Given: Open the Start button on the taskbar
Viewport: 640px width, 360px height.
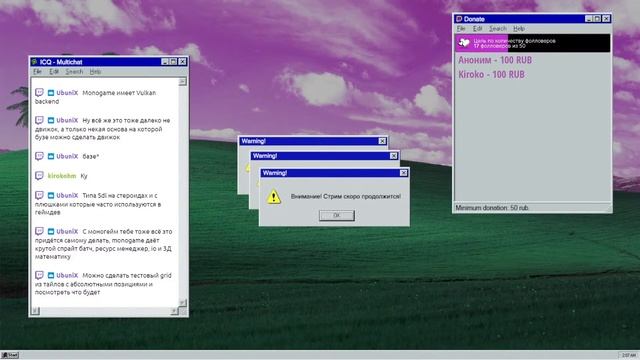Looking at the screenshot, I should pyautogui.click(x=10, y=355).
